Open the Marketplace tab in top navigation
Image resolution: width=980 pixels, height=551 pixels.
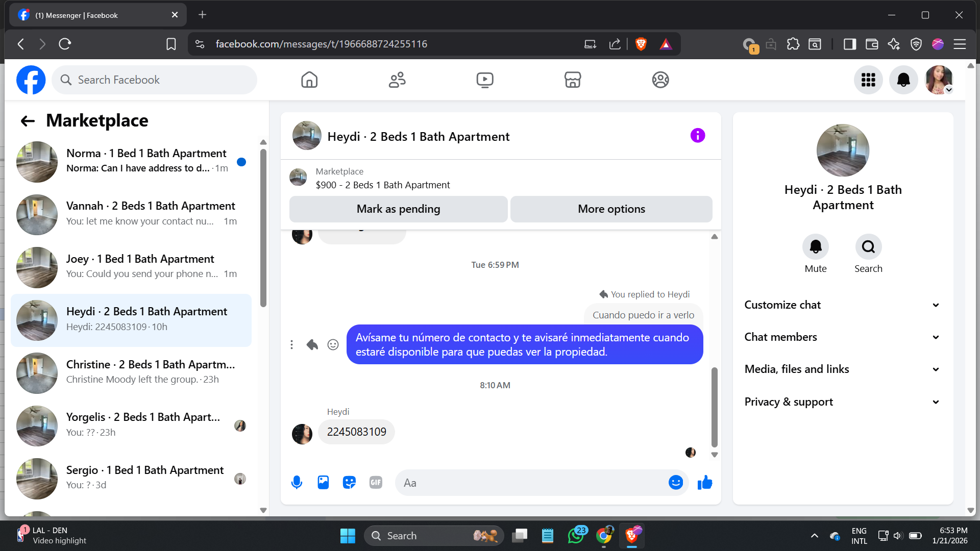572,80
